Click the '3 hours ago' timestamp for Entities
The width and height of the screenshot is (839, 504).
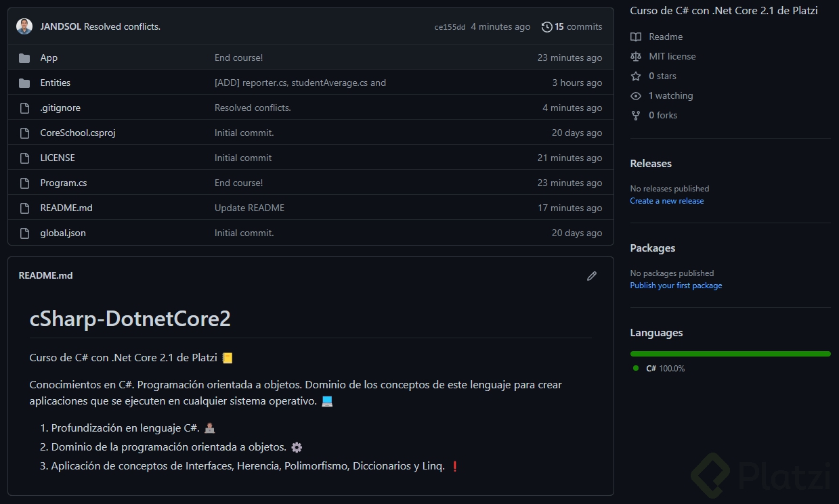point(577,83)
